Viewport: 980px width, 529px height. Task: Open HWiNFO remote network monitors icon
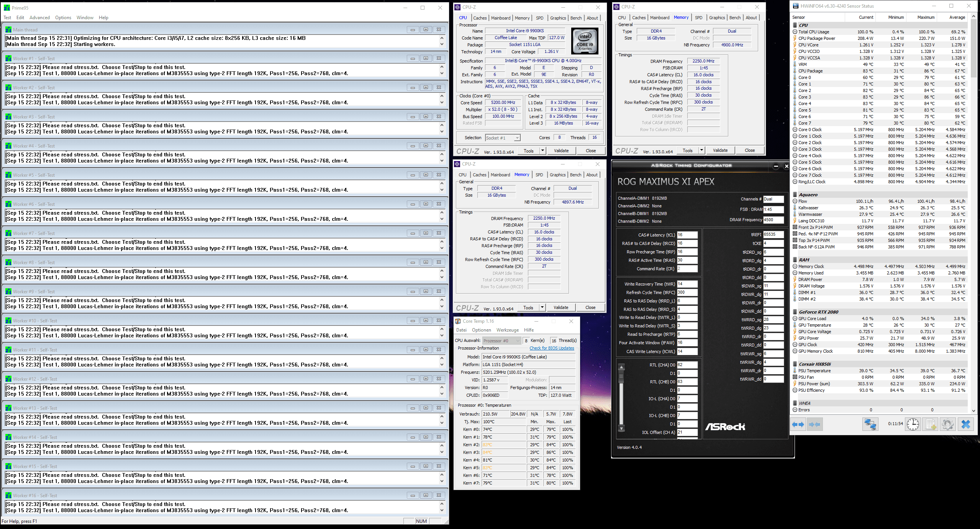tap(870, 424)
